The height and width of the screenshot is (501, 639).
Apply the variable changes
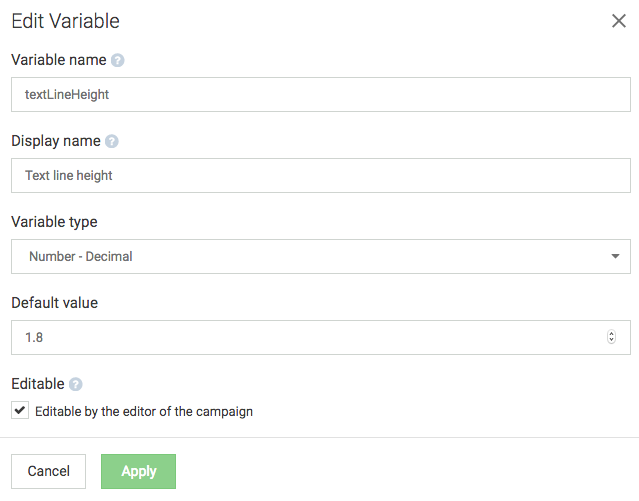coord(138,471)
